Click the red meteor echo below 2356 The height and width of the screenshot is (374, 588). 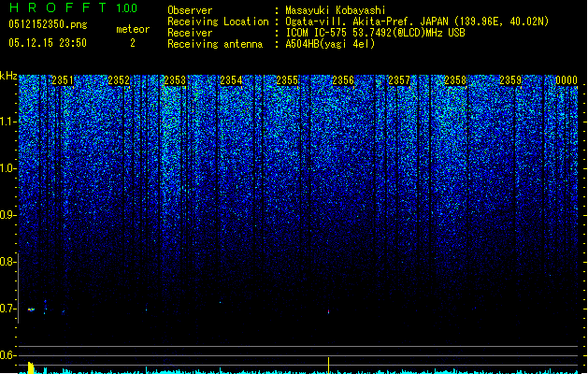coord(329,311)
